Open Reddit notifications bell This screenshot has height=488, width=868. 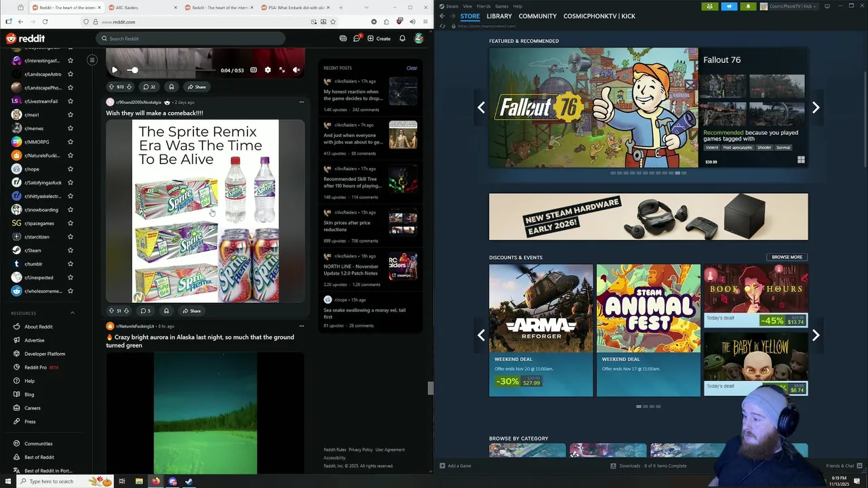[x=402, y=39]
